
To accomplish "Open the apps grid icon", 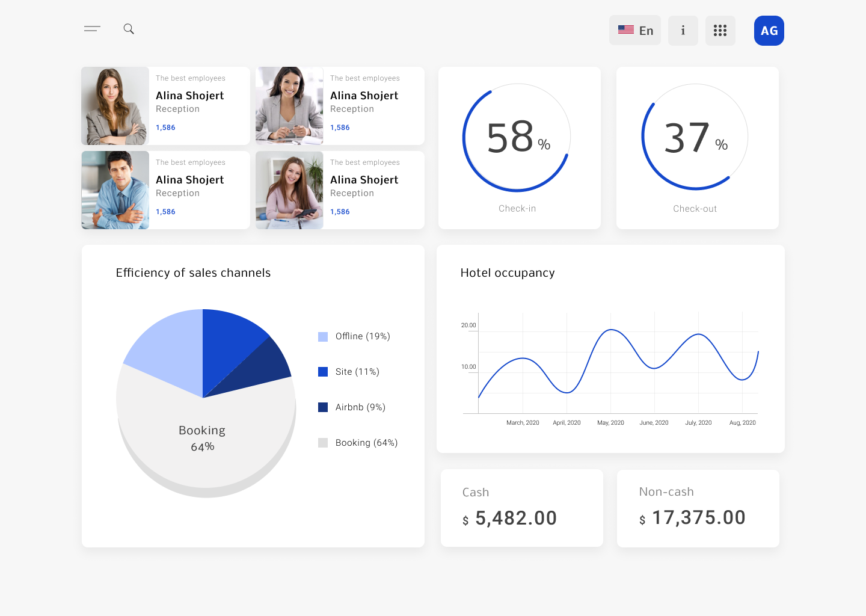I will click(720, 30).
